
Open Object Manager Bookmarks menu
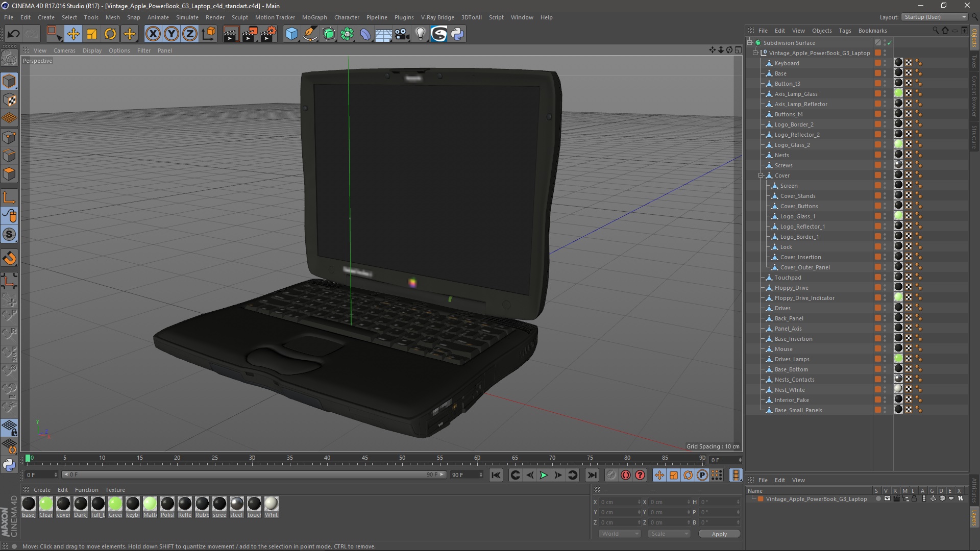coord(872,31)
